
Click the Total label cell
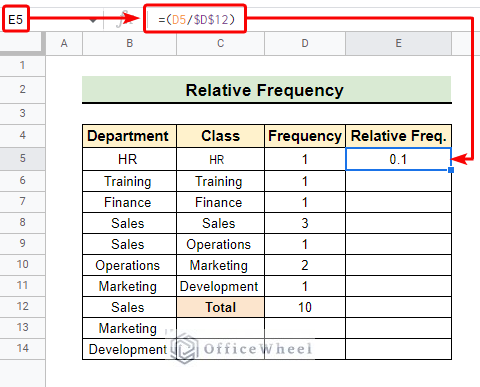(x=220, y=307)
